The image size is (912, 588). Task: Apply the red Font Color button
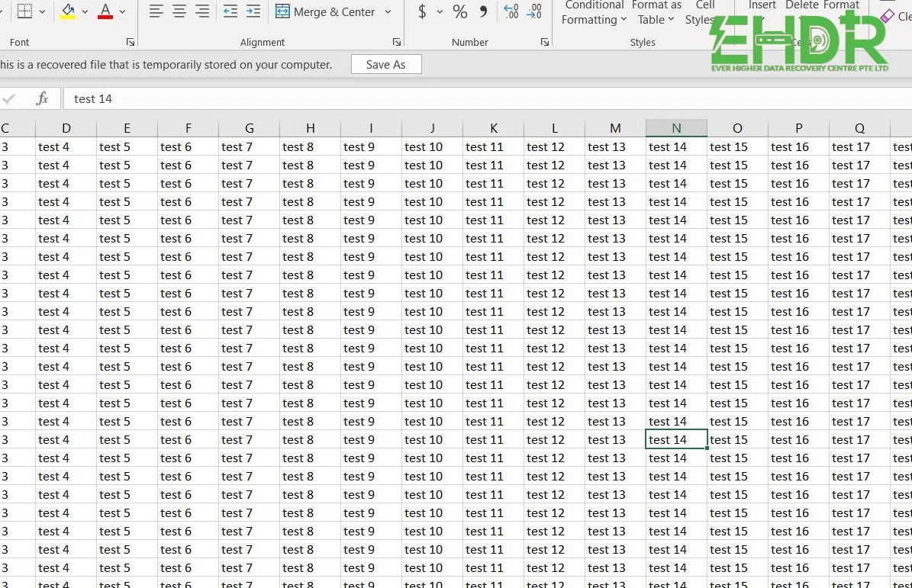105,11
